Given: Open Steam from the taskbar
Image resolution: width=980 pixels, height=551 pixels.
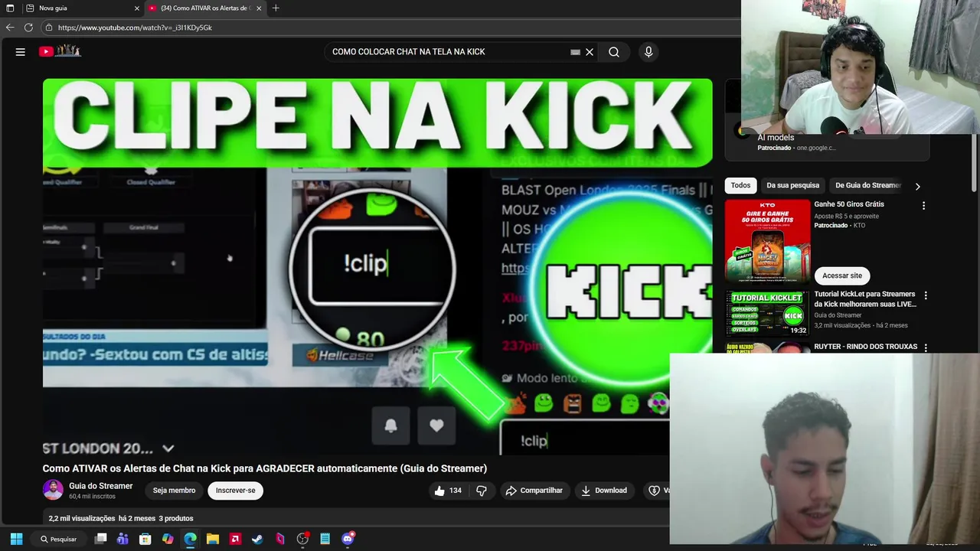Looking at the screenshot, I should tap(257, 539).
